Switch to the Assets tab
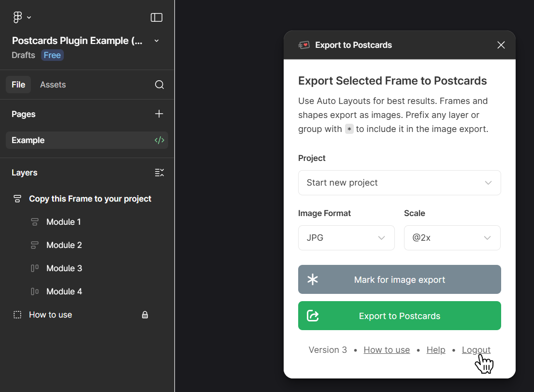The image size is (534, 392). (x=53, y=85)
